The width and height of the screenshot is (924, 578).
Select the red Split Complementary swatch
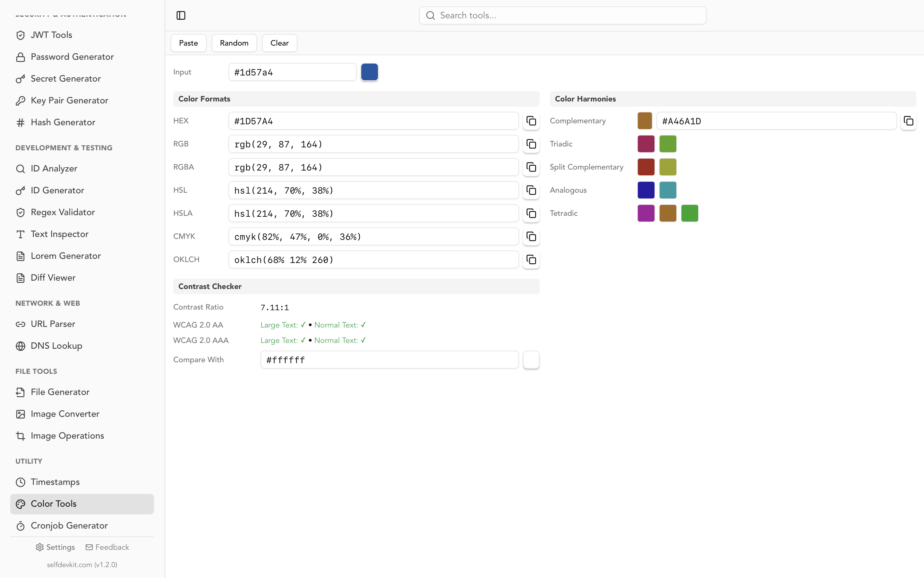646,167
